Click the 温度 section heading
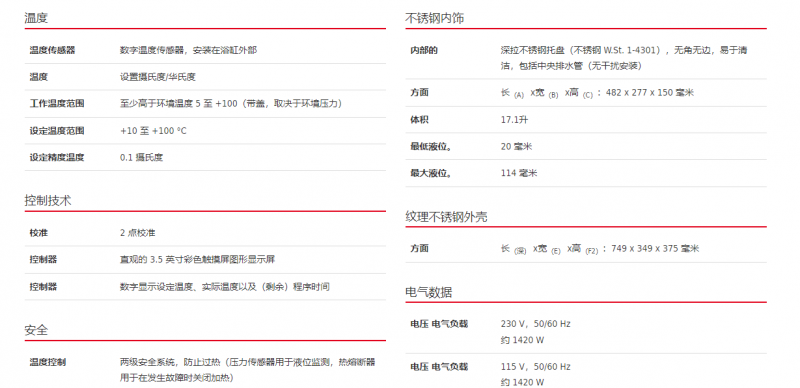Screen dimensions: 800x388 pyautogui.click(x=36, y=19)
